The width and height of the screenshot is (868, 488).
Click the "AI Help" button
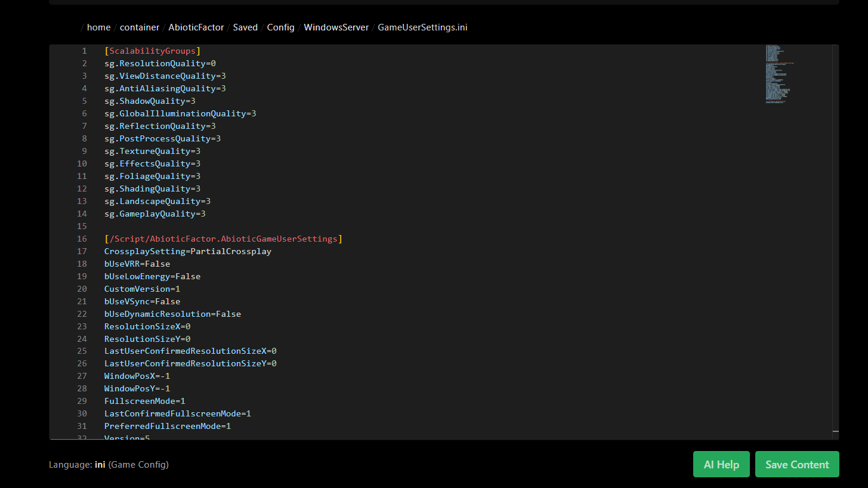pyautogui.click(x=721, y=464)
